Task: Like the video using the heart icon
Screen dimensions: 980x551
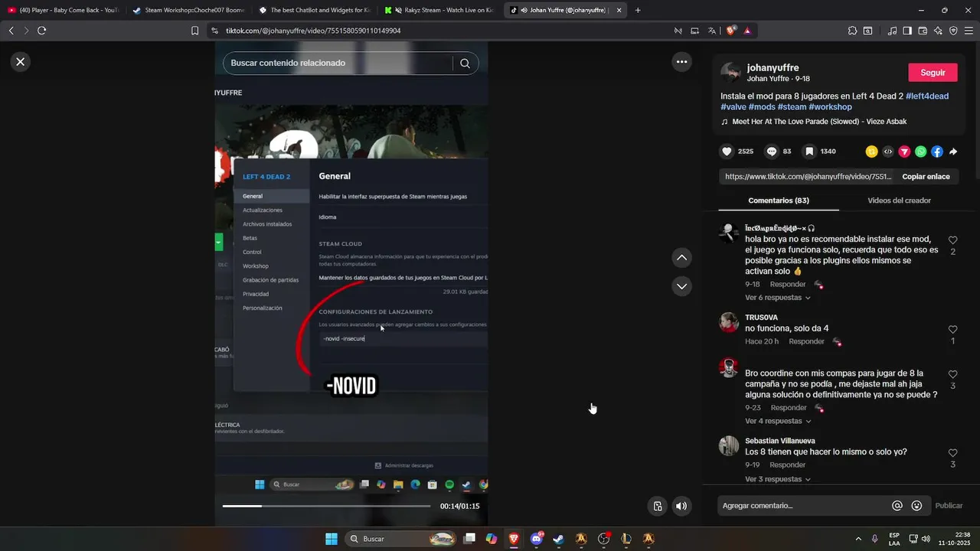Action: click(727, 152)
